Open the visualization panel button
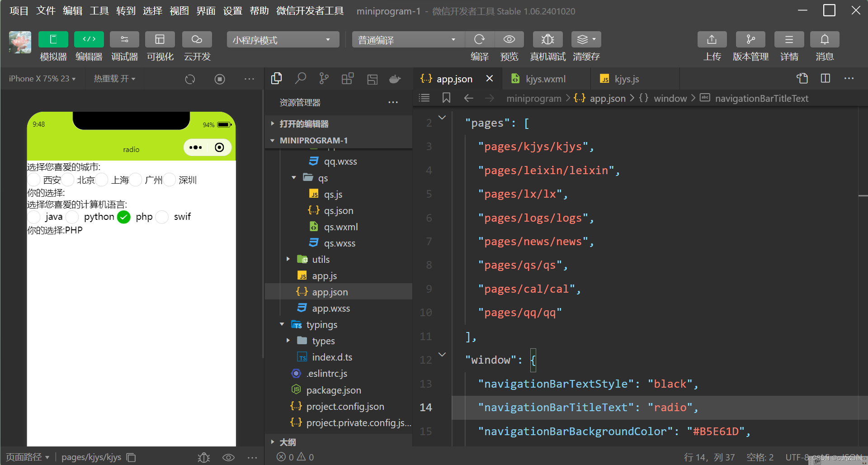868x465 pixels. [160, 39]
